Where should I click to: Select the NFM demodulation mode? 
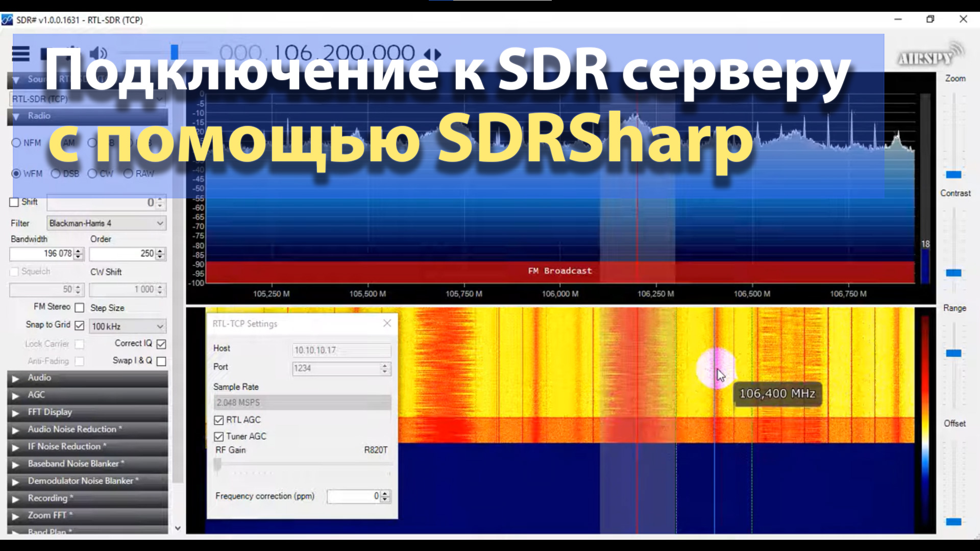click(x=16, y=143)
